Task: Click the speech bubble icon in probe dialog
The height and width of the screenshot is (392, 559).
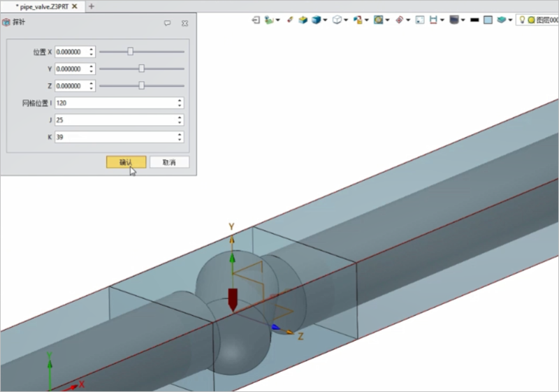Action: pyautogui.click(x=168, y=23)
